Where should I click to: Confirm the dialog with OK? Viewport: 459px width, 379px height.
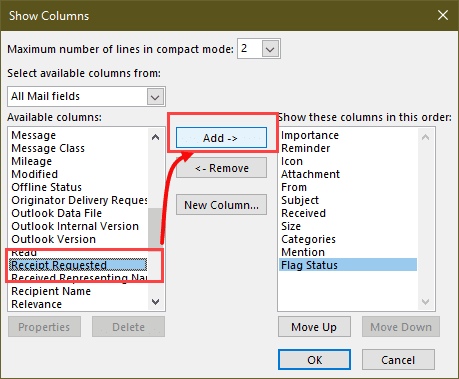click(x=314, y=360)
